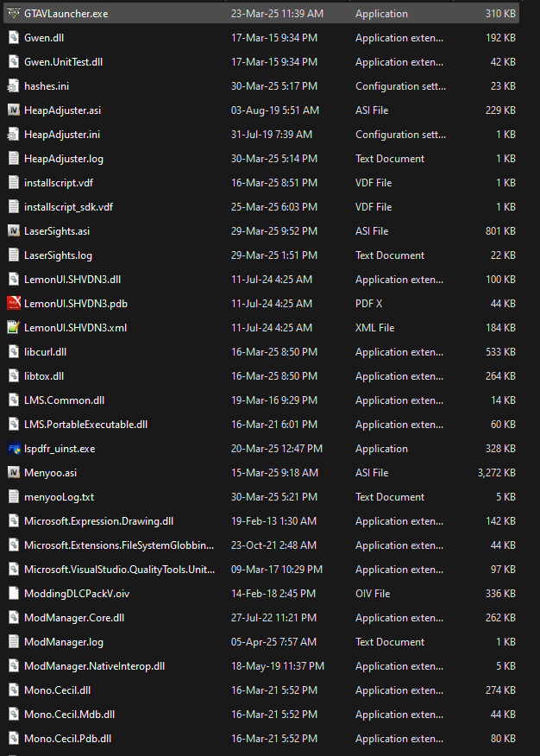This screenshot has width=540, height=756.
Task: Click the hashes.ini gear file icon
Action: coord(13,85)
